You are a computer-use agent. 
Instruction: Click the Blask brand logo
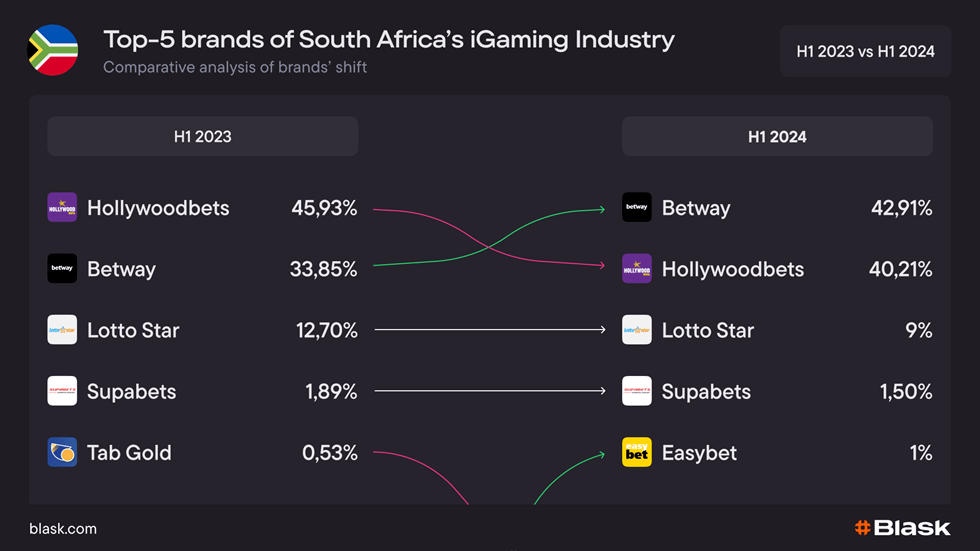pos(902,528)
